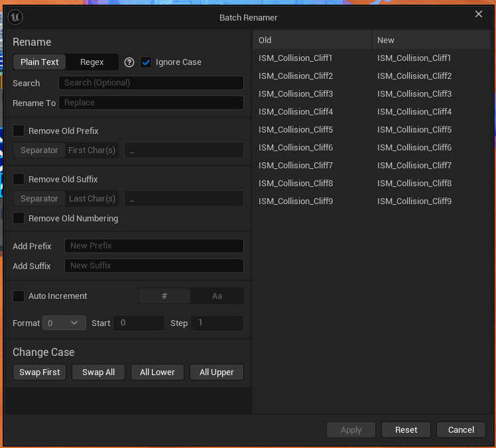Open the Format dropdown
Viewport: 496px width, 448px height.
[64, 323]
